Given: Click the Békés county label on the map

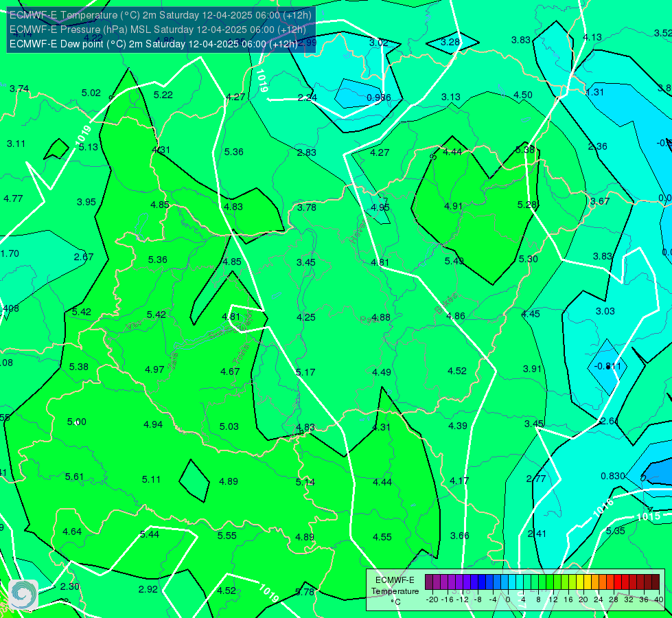Looking at the screenshot, I should coord(445,304).
